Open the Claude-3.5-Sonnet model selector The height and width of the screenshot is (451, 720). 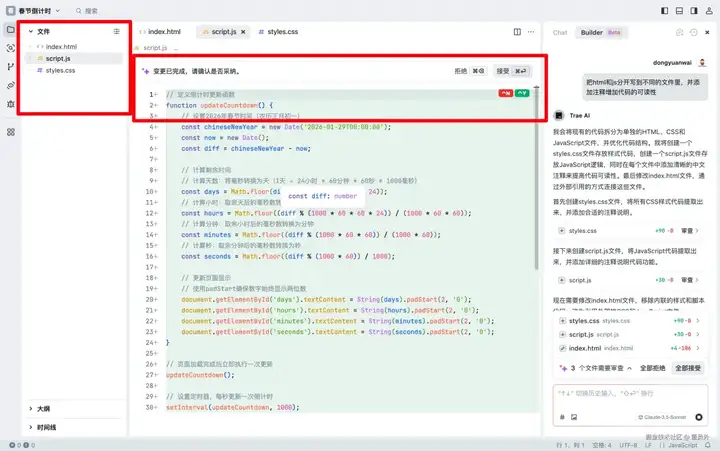[x=662, y=417]
